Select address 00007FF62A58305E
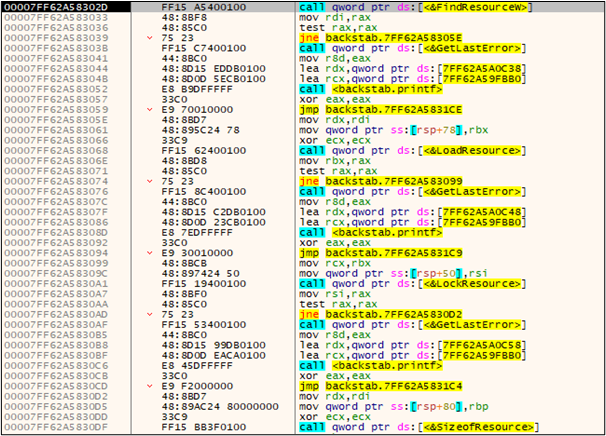The width and height of the screenshot is (606, 436). (56, 120)
